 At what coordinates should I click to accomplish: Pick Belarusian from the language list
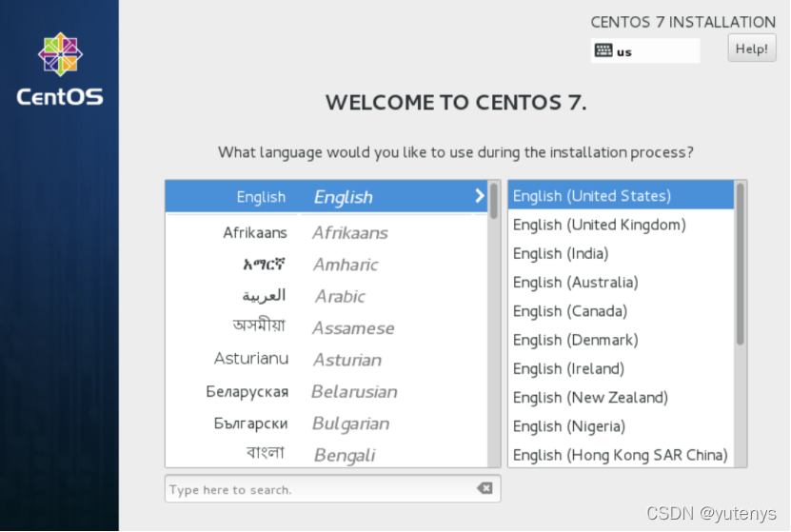pyautogui.click(x=326, y=391)
